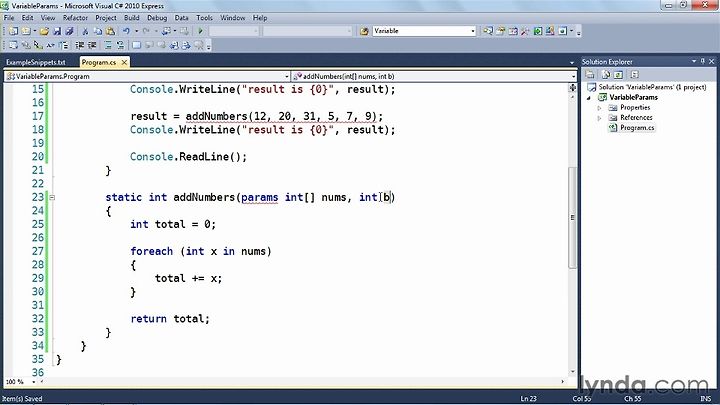Open the Build menu

point(131,18)
